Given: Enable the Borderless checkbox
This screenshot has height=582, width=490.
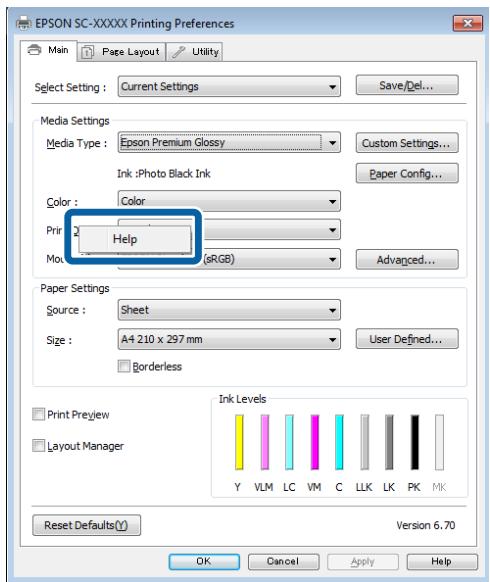Looking at the screenshot, I should click(124, 366).
